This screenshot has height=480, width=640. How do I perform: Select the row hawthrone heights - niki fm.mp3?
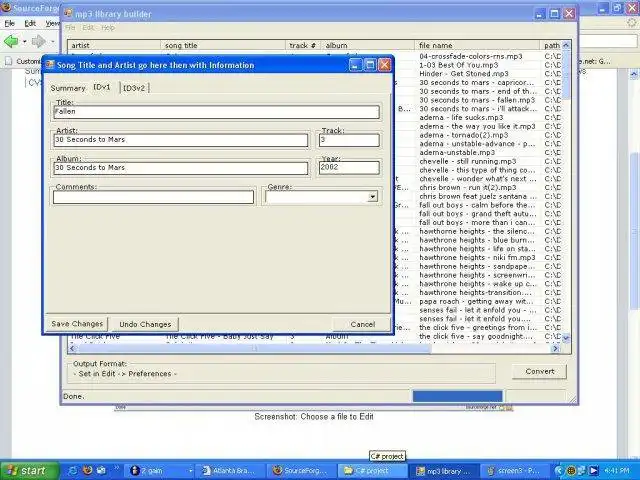477,258
